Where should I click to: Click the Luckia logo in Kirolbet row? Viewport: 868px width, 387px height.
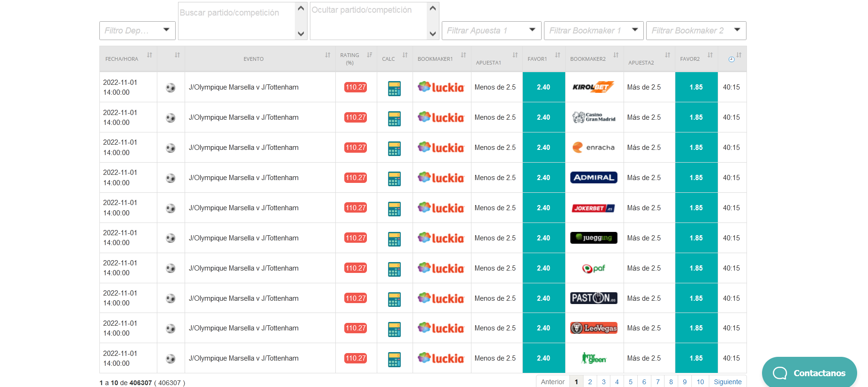441,87
